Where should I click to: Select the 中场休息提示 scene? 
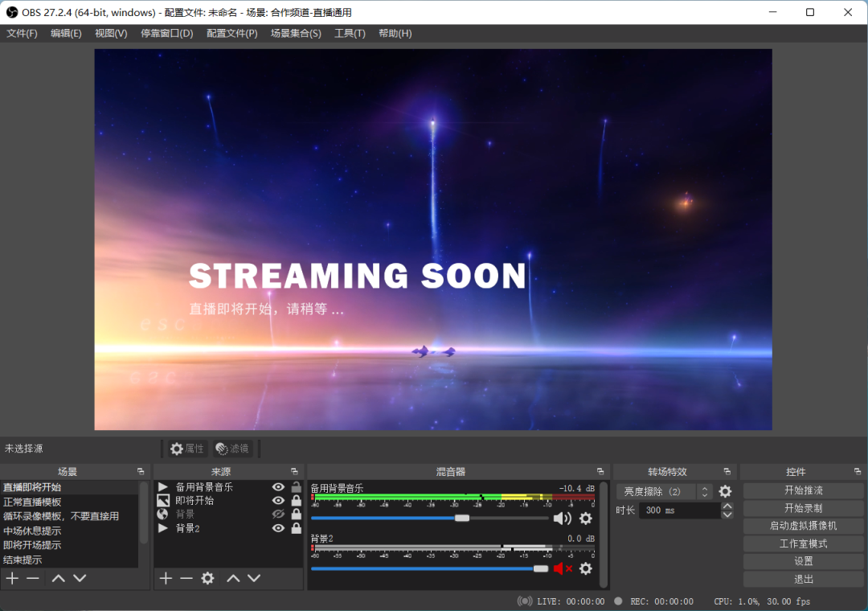tap(32, 531)
